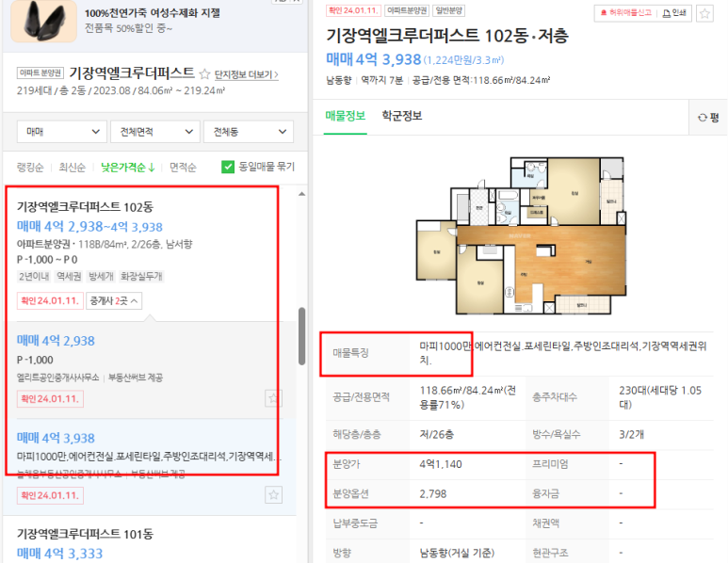Click the 인쇄 print button

[x=674, y=13]
